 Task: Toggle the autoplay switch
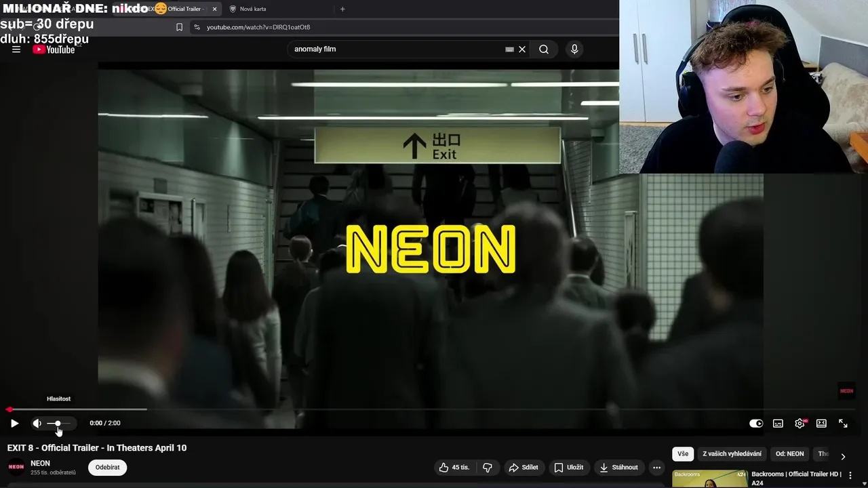756,423
